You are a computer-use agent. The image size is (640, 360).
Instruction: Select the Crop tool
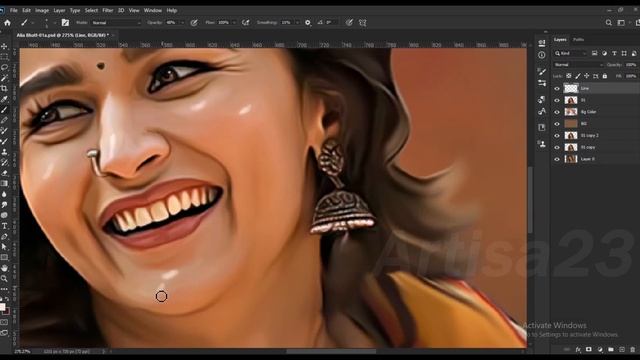4,89
